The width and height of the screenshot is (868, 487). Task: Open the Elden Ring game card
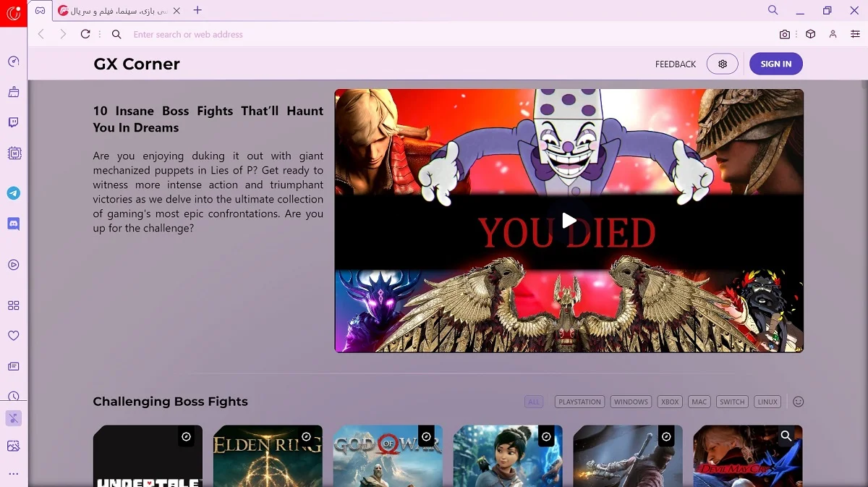(x=268, y=456)
